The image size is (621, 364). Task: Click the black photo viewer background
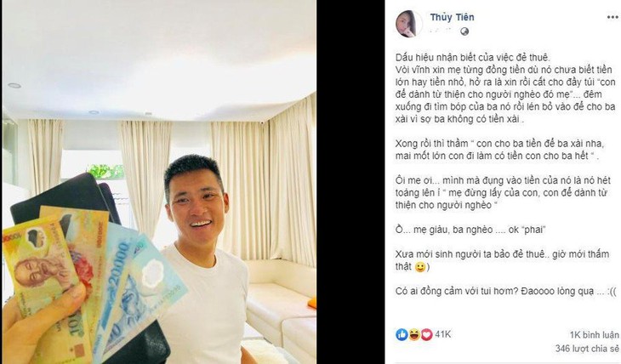(350, 182)
